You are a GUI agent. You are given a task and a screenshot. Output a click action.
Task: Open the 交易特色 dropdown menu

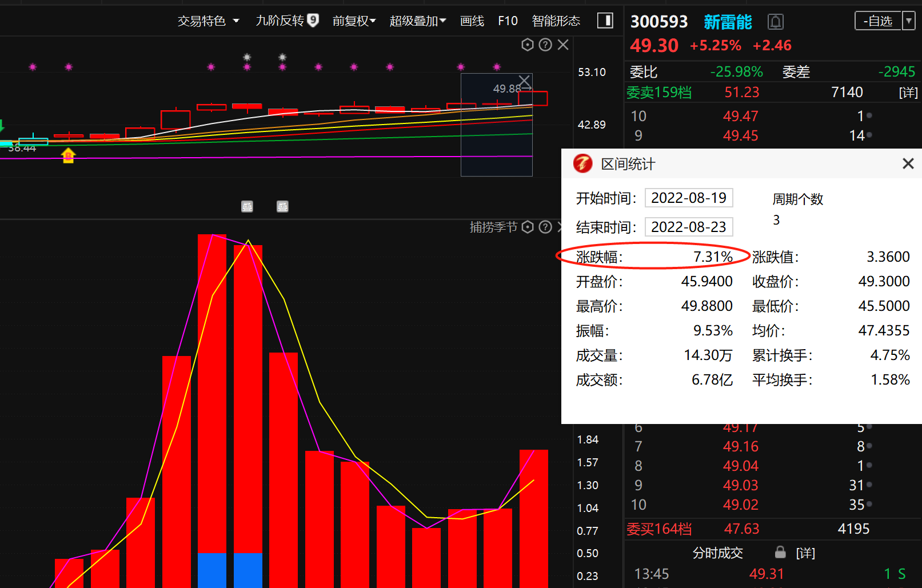pyautogui.click(x=208, y=21)
